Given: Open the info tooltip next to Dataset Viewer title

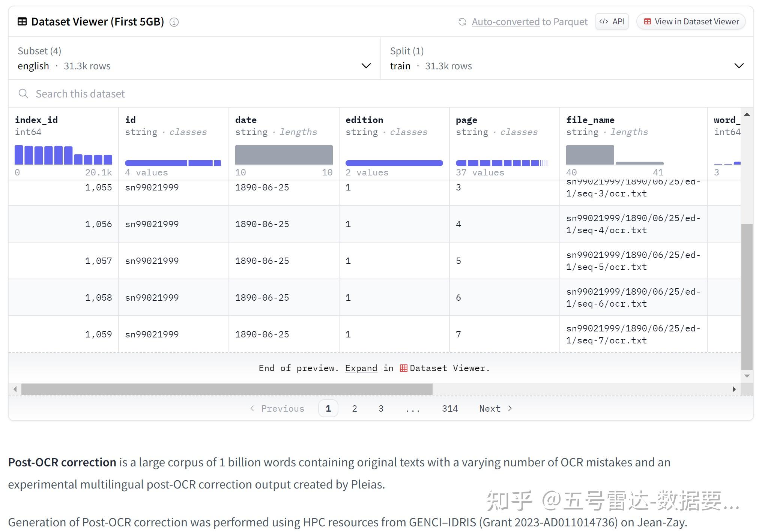Looking at the screenshot, I should [174, 22].
